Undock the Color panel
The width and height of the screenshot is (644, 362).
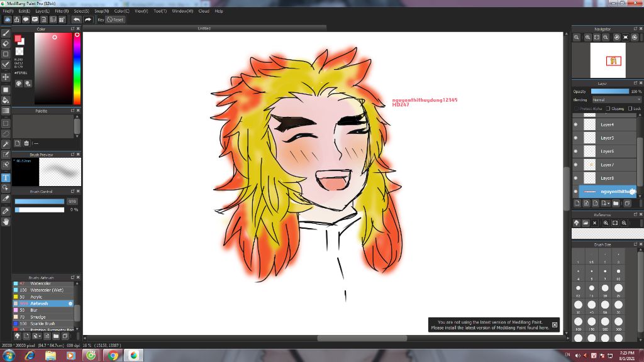pyautogui.click(x=73, y=29)
